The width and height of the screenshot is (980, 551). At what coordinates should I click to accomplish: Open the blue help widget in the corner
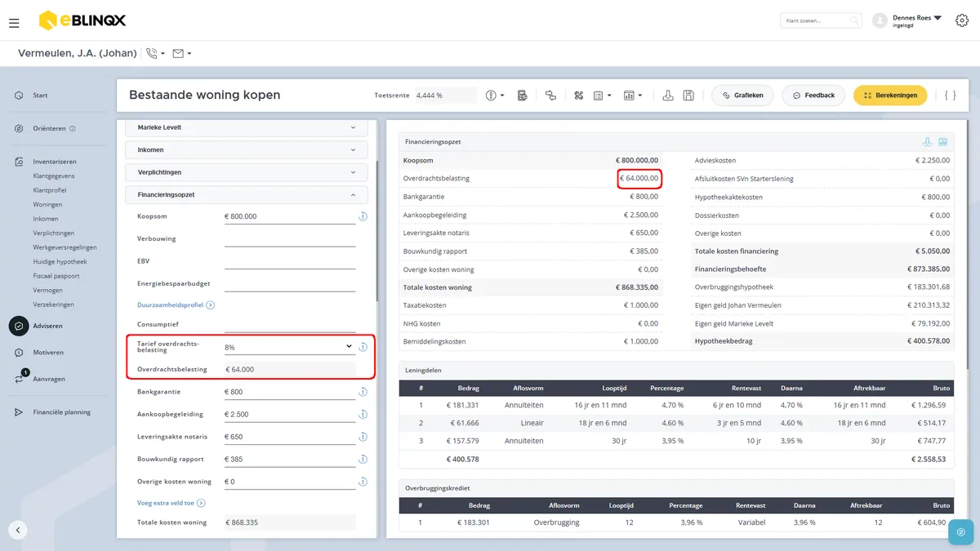961,532
